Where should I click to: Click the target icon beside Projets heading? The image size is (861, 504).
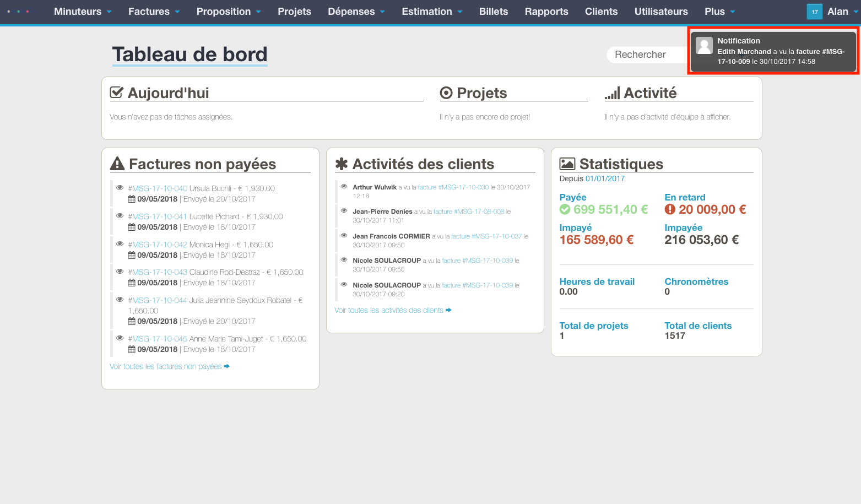tap(446, 93)
